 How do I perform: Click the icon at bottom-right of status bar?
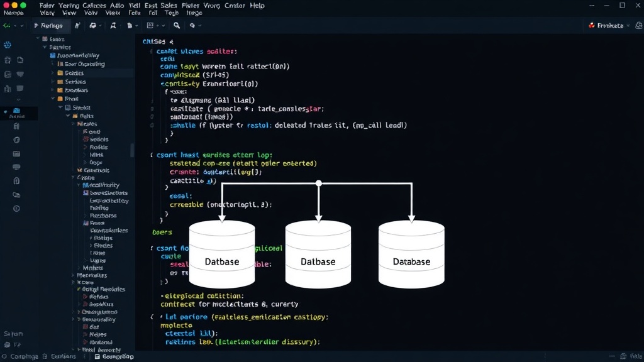623,356
